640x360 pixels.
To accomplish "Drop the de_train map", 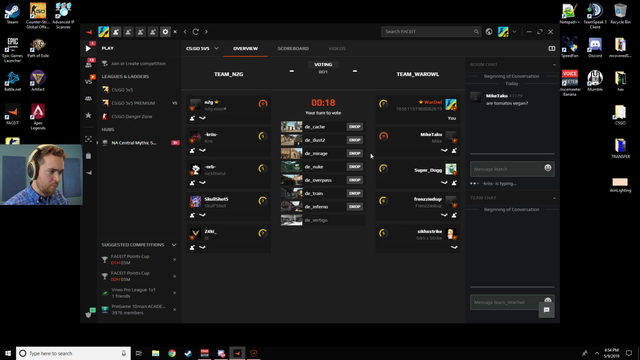I will click(354, 193).
